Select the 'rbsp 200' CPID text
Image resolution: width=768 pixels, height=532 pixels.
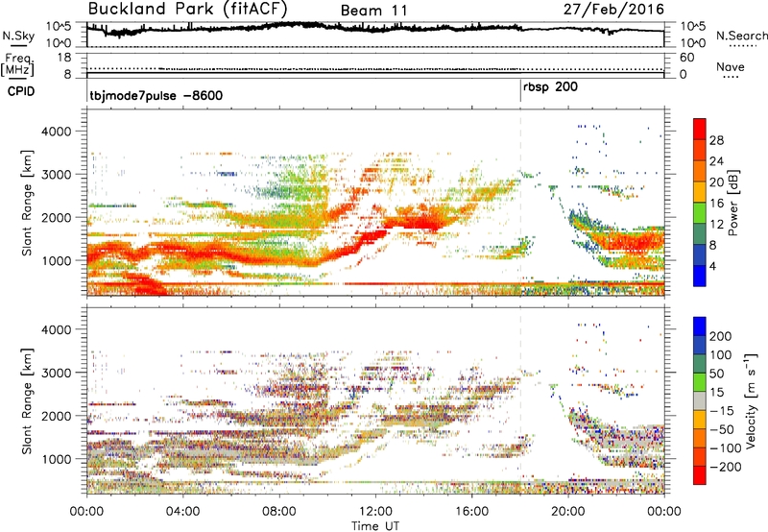click(550, 87)
